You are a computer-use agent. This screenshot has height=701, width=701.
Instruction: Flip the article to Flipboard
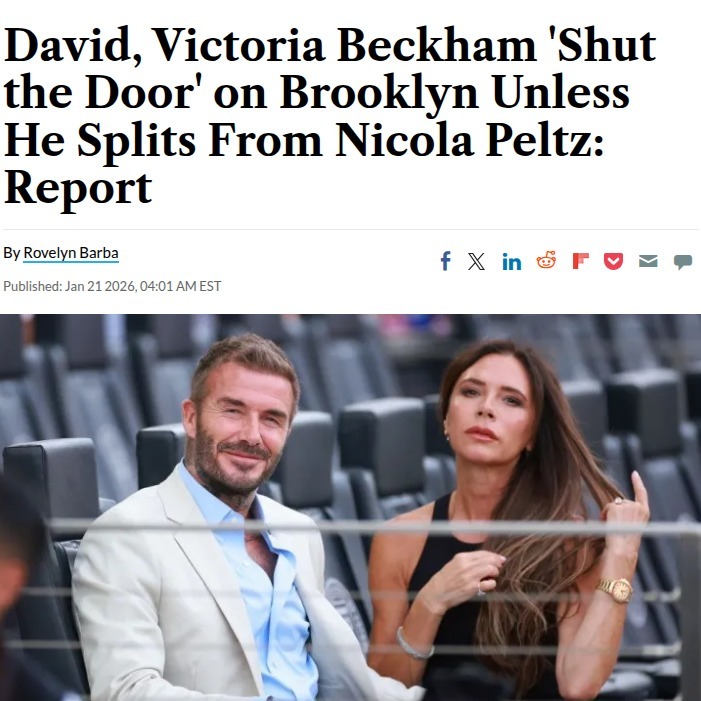pyautogui.click(x=580, y=261)
